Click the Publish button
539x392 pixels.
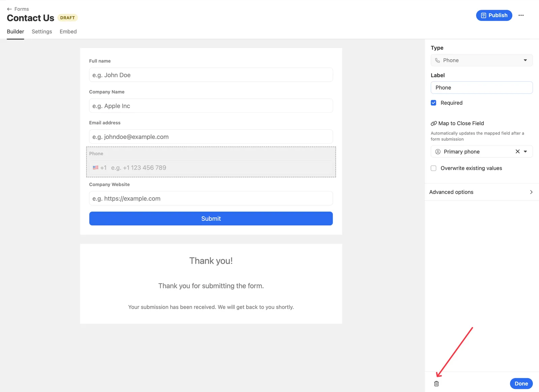click(494, 15)
